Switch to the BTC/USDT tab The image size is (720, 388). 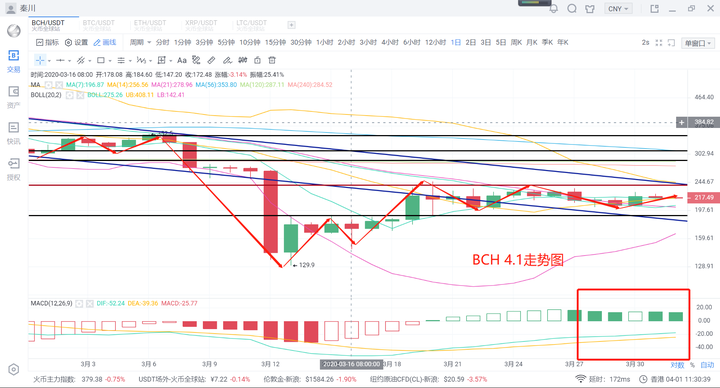coord(99,25)
